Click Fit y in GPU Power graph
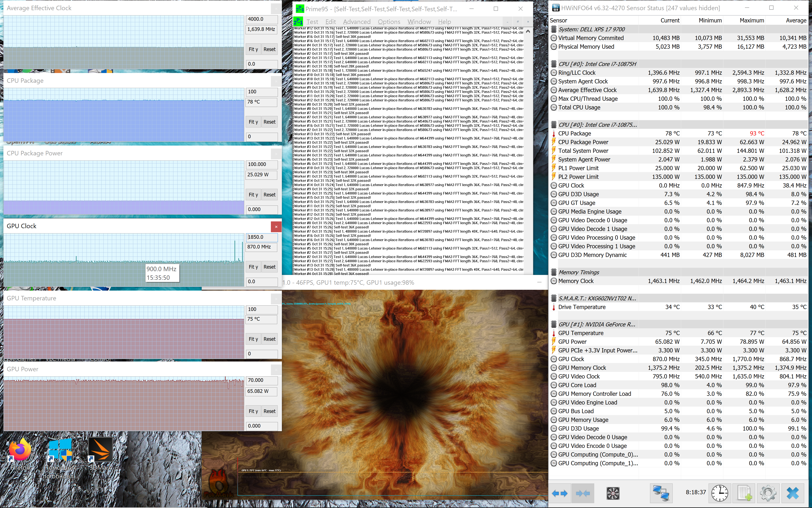Image resolution: width=812 pixels, height=508 pixels. tap(253, 411)
